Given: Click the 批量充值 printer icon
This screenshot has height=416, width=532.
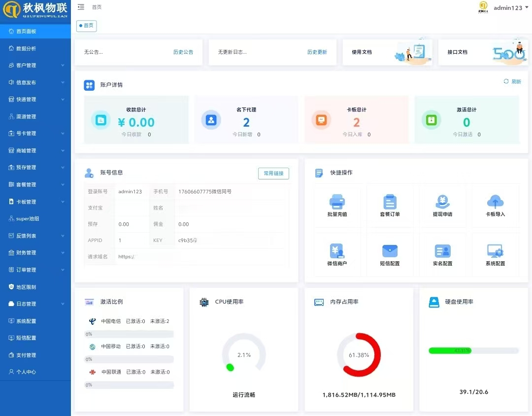Looking at the screenshot, I should [337, 202].
